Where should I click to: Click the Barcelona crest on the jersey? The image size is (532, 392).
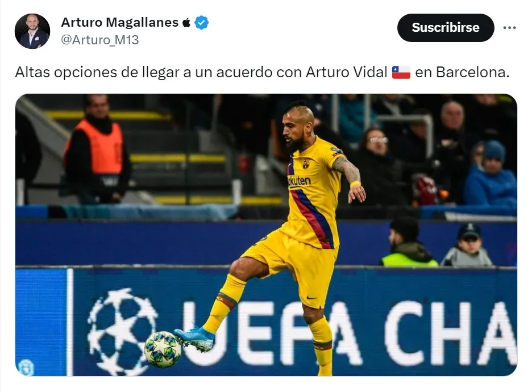click(306, 164)
